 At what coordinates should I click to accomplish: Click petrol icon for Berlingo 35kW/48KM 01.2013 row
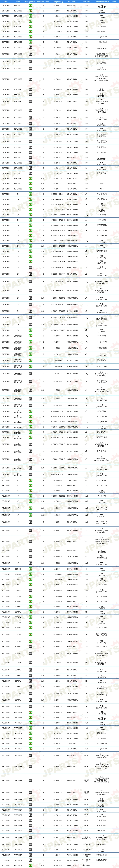coord(30,184)
